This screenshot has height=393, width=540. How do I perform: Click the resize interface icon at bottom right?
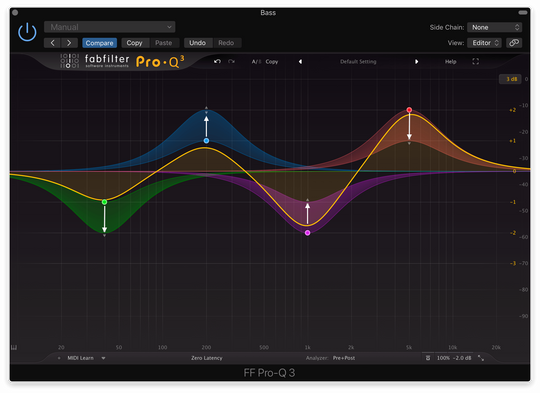coord(481,358)
